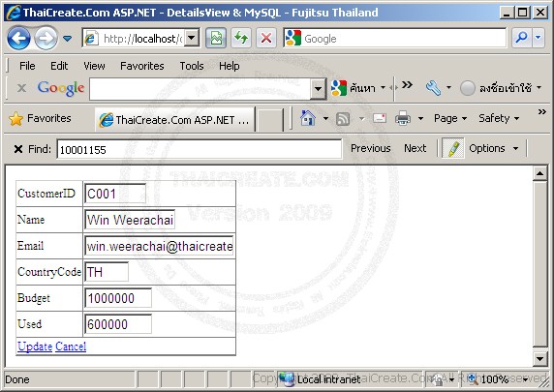Click the Google toolbar wrench settings icon
Screen dimensions: 554x392
[x=433, y=88]
